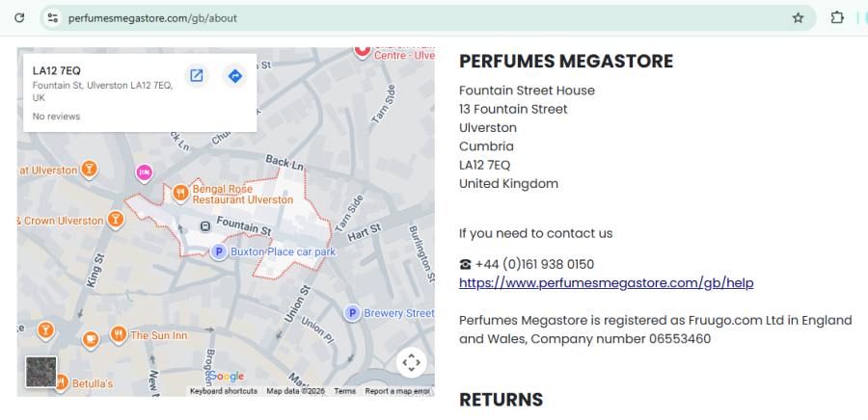The width and height of the screenshot is (868, 420).
Task: Open the larger map view icon
Action: pos(197,75)
